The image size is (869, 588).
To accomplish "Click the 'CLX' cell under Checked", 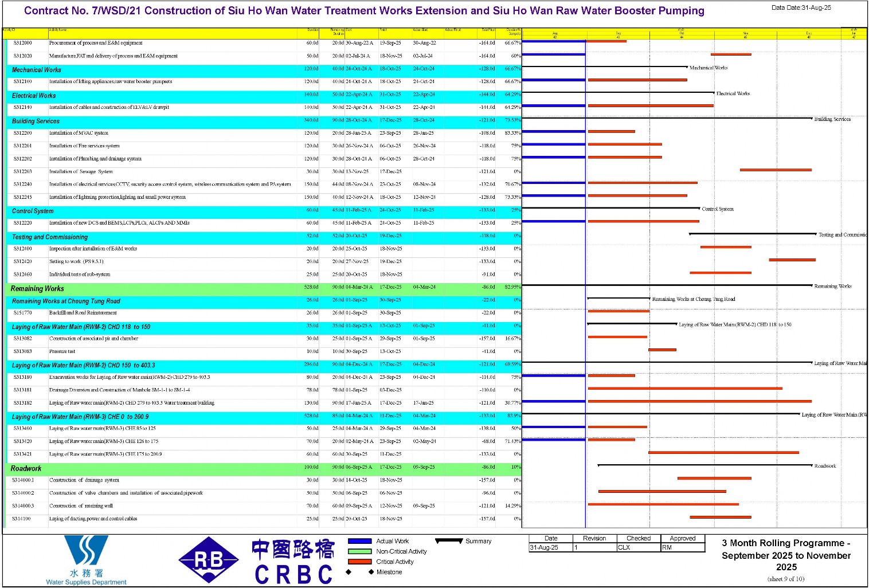I will 639,547.
